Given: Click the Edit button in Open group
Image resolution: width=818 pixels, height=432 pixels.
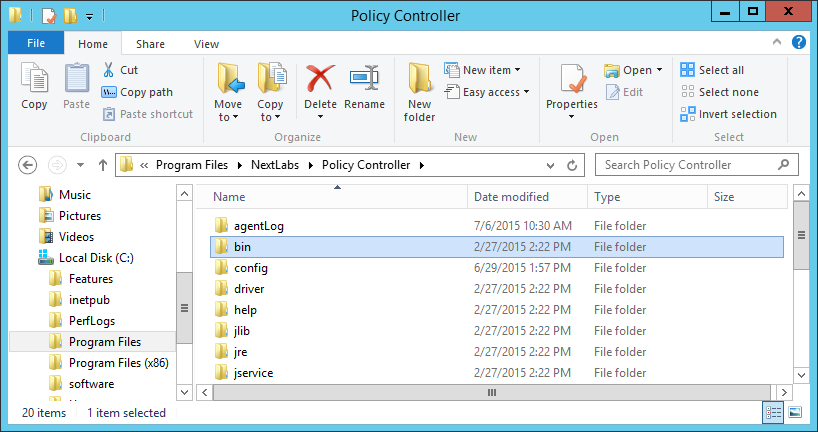Looking at the screenshot, I should [624, 92].
